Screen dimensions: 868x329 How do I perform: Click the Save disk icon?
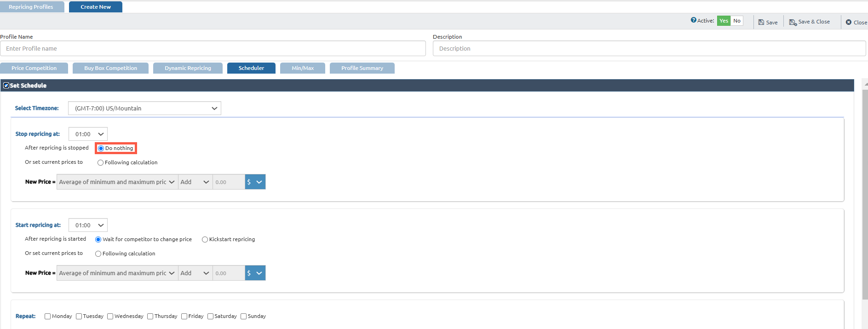coord(761,22)
